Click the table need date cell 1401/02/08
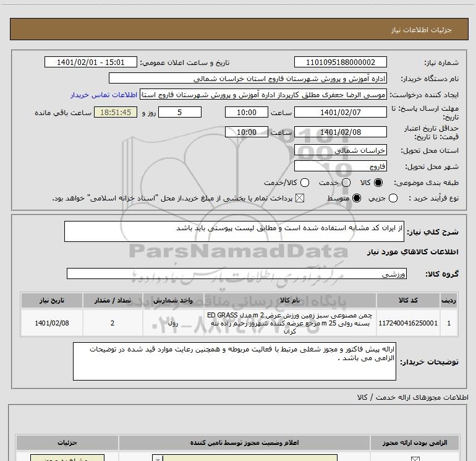Viewport: 476px width, 461px height. point(51,323)
